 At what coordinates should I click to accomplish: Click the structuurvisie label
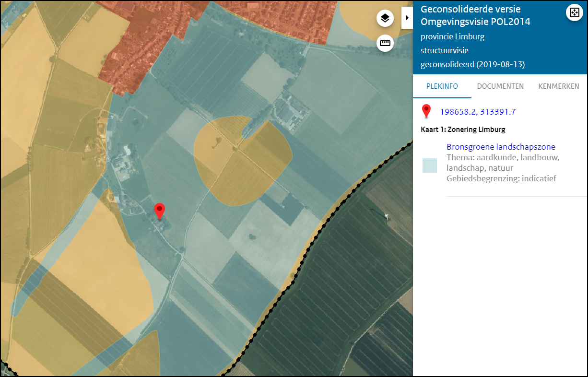pyautogui.click(x=445, y=50)
